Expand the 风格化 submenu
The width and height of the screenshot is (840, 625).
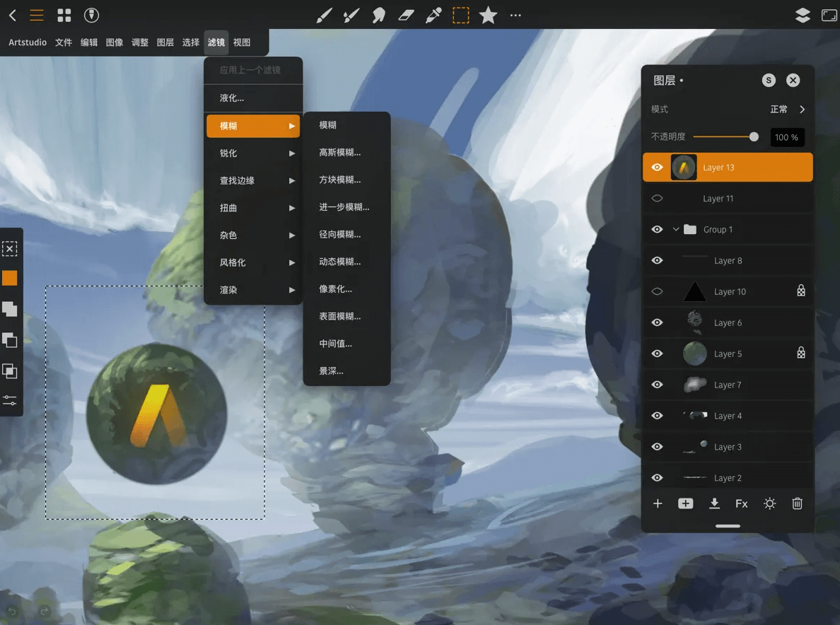coord(253,262)
